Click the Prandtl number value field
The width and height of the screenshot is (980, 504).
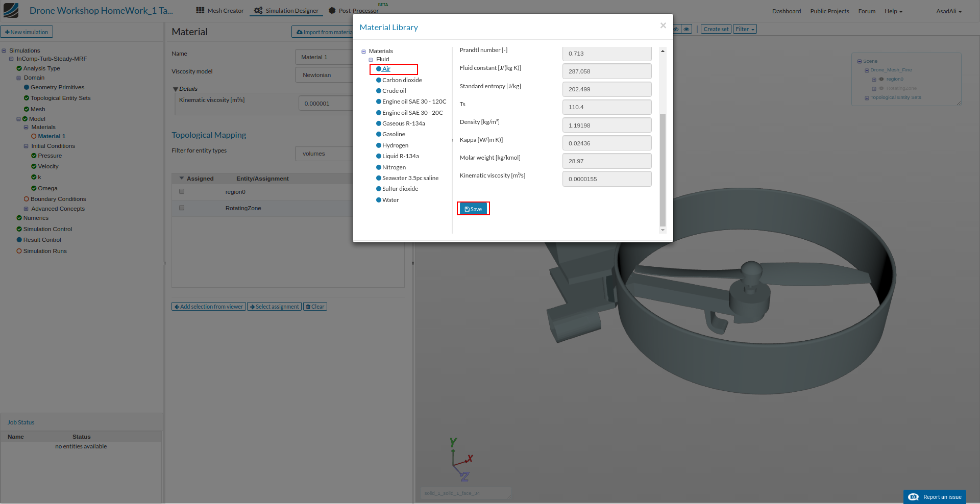(607, 54)
